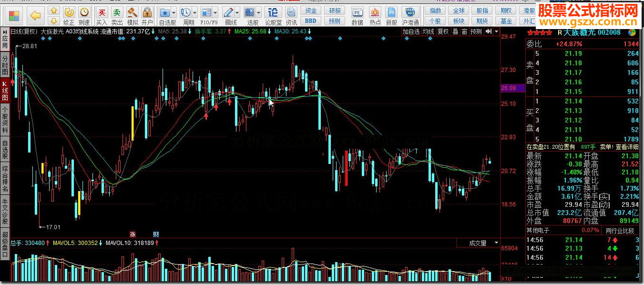644x285 pixels.
Task: Open the 自选股 watchlist icon
Action: point(165,12)
